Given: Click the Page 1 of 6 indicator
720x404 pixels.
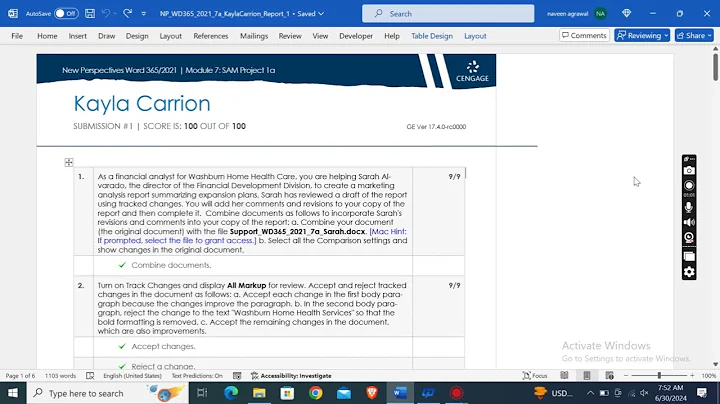Looking at the screenshot, I should (20, 376).
